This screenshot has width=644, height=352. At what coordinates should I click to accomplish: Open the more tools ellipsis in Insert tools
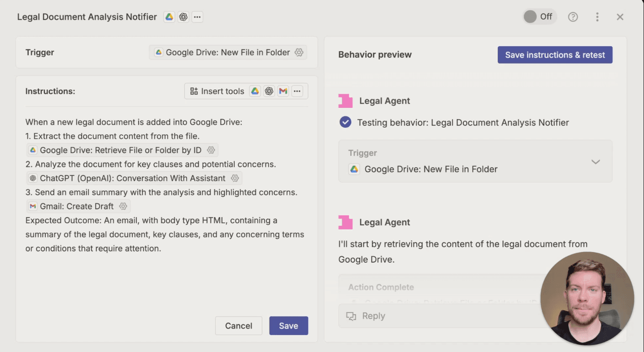[297, 91]
